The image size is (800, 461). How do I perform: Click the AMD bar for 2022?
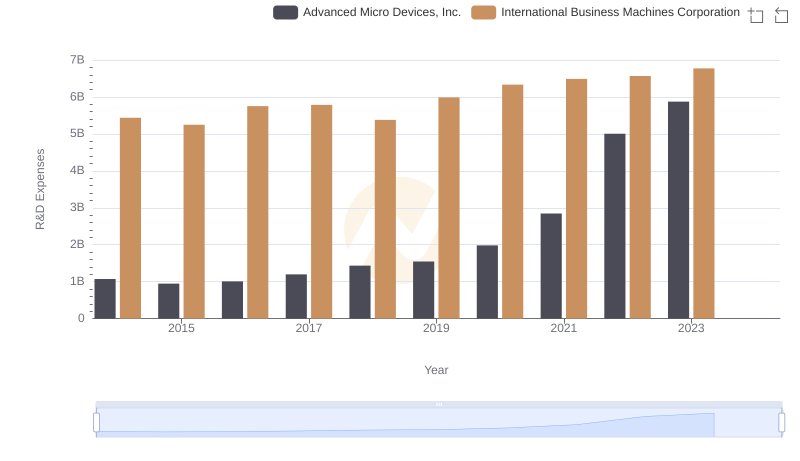tap(615, 226)
